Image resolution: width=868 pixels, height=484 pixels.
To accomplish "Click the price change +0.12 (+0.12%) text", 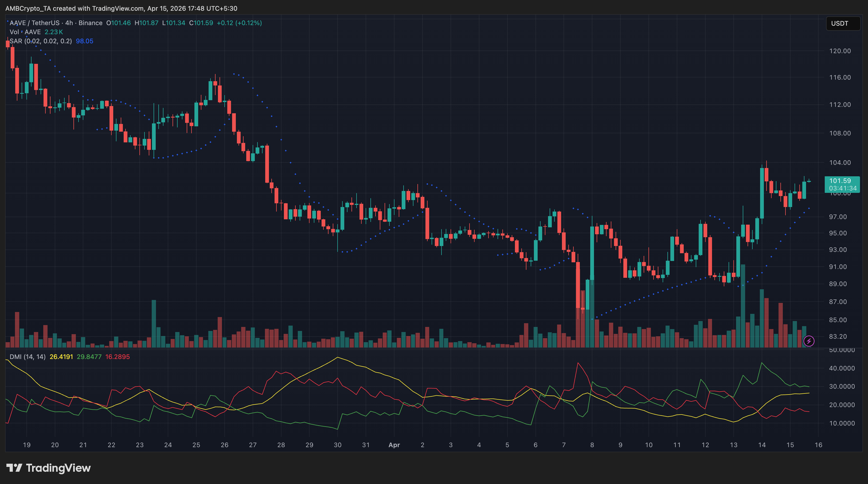I will click(x=239, y=23).
